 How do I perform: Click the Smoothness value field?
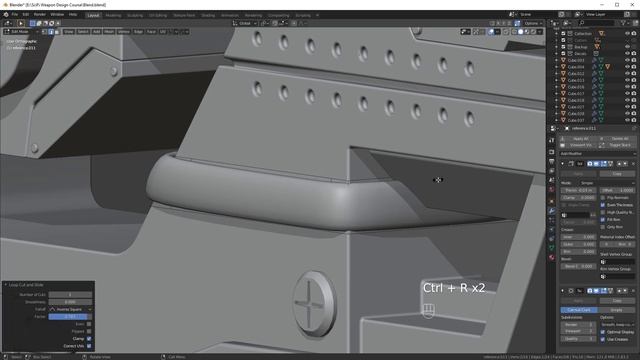pos(70,302)
